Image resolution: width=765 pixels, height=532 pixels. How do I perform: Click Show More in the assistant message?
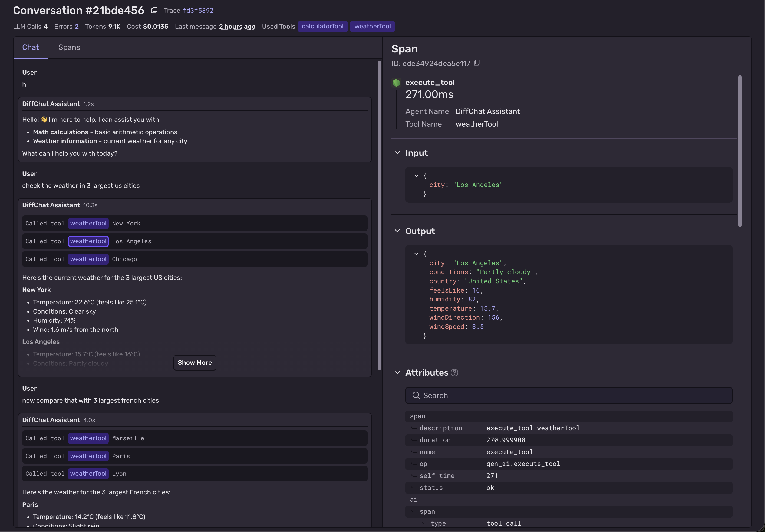coord(194,363)
